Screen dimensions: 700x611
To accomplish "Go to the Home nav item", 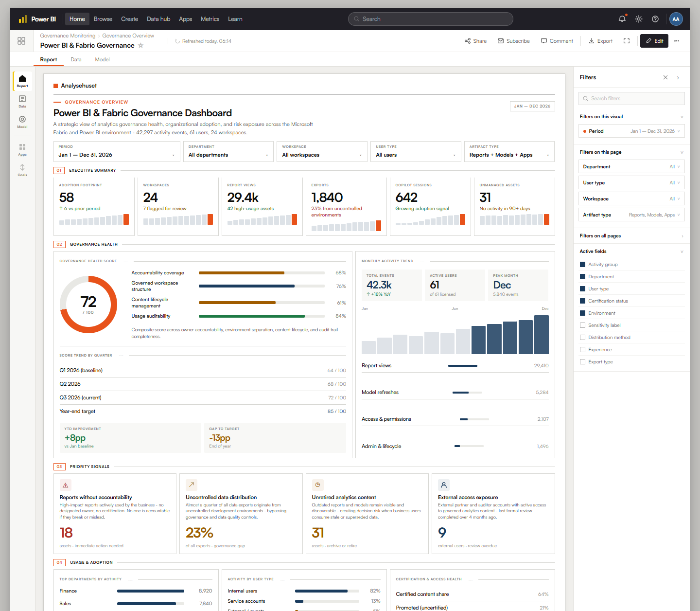I will (x=77, y=19).
